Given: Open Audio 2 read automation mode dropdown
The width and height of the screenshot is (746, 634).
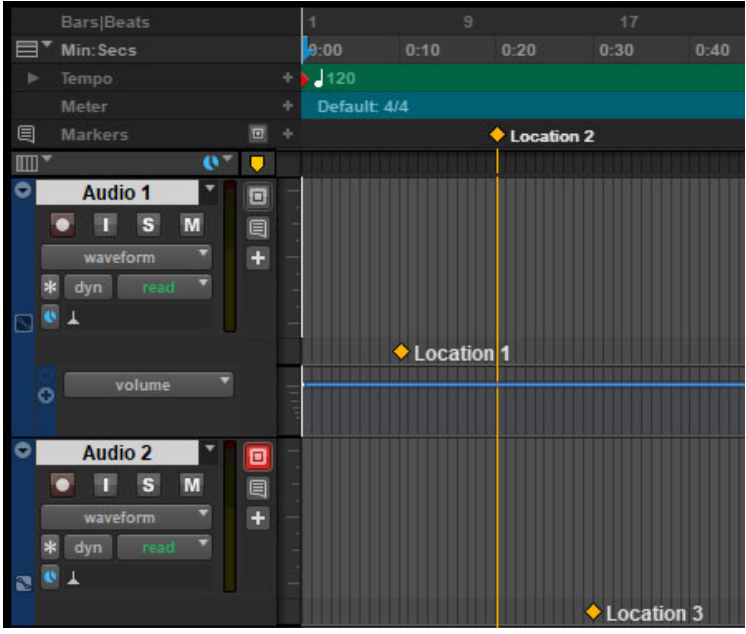Looking at the screenshot, I should click(x=165, y=548).
